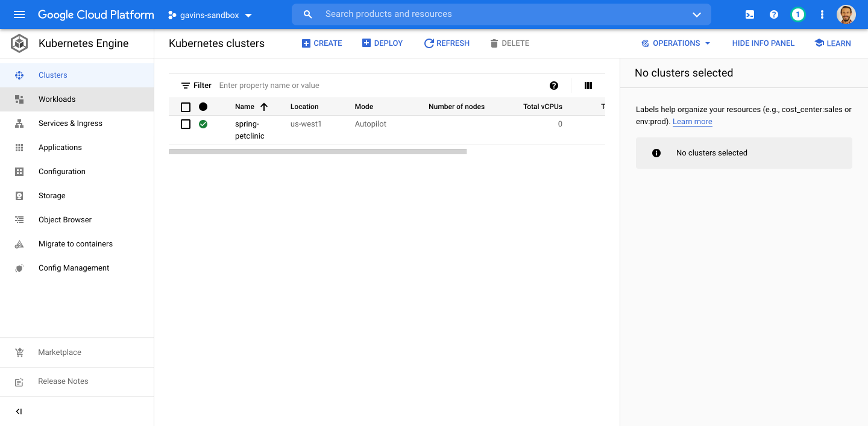
Task: Create a new Kubernetes cluster
Action: click(x=322, y=43)
